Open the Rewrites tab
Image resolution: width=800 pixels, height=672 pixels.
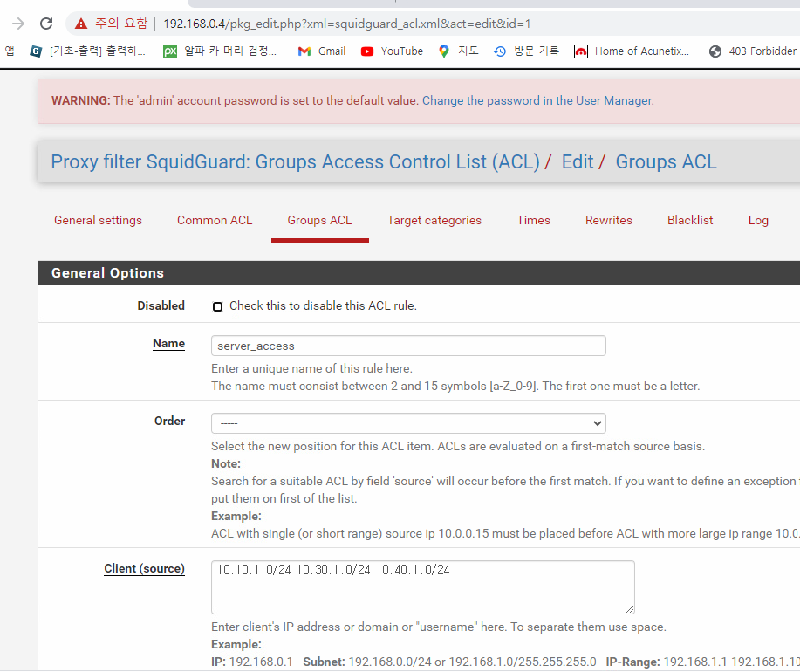(609, 220)
